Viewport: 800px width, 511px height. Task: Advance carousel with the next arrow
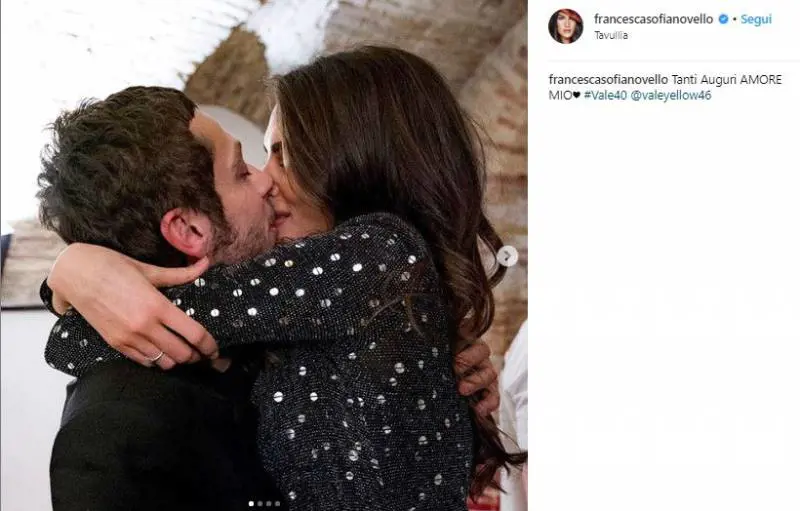point(507,256)
